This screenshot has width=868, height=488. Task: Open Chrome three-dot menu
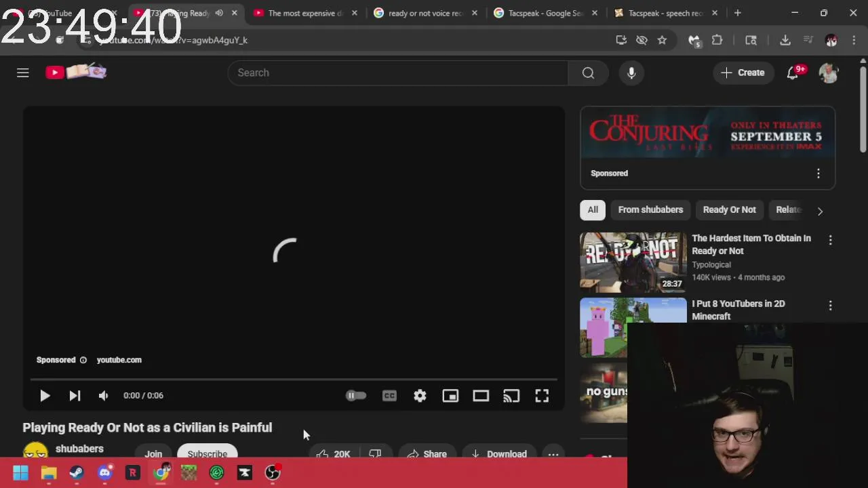click(854, 41)
